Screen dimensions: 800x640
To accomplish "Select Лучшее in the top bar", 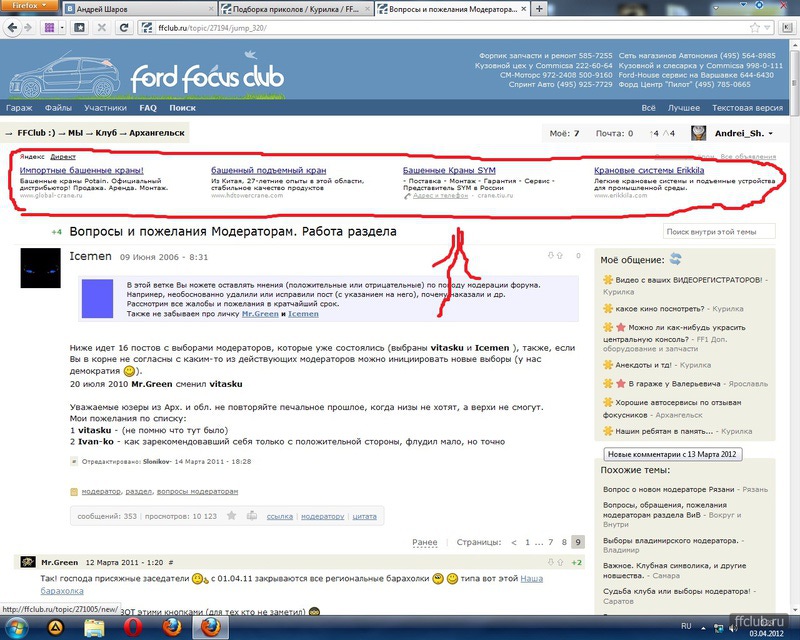I will point(684,108).
